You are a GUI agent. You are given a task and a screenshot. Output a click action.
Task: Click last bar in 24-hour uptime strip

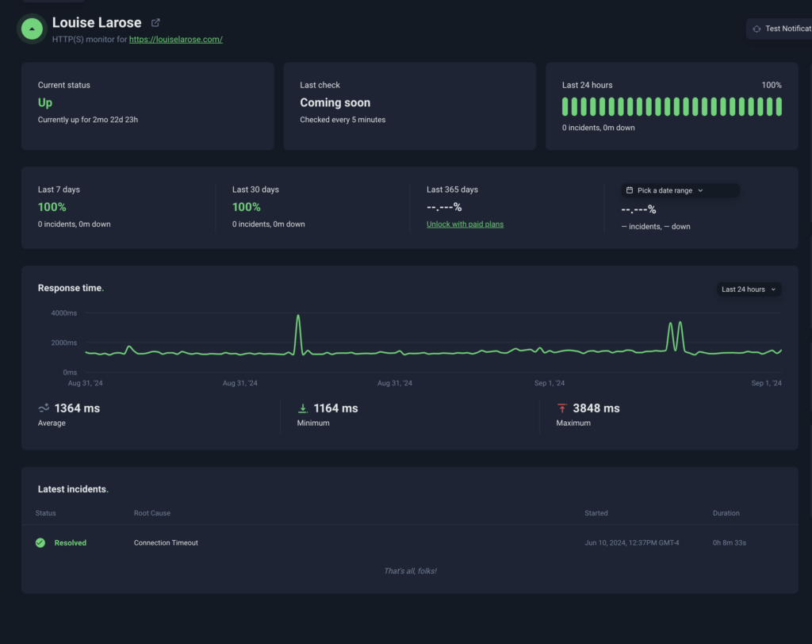click(779, 106)
